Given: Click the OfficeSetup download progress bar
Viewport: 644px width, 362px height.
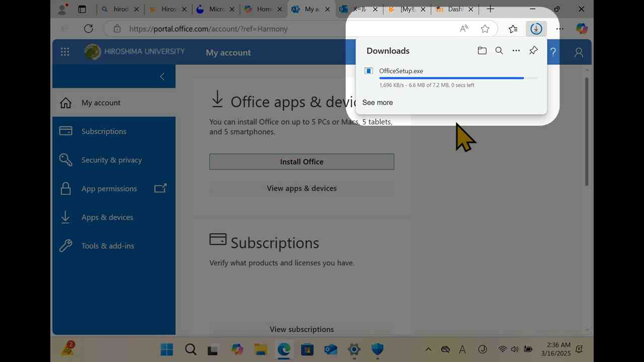Looking at the screenshot, I should coord(458,78).
